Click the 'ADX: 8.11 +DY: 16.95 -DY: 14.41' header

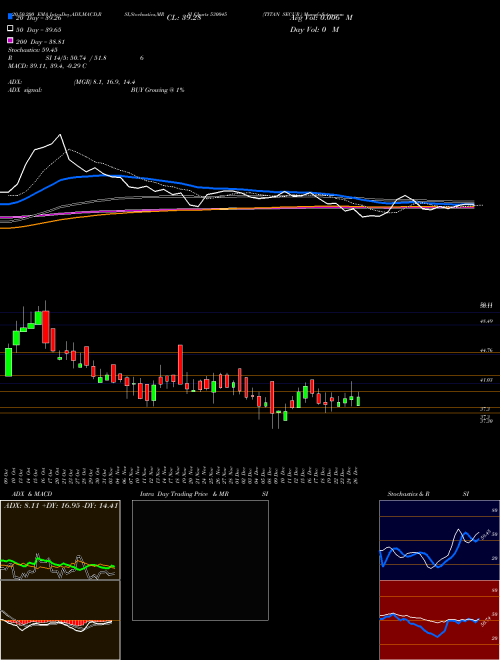click(x=61, y=505)
